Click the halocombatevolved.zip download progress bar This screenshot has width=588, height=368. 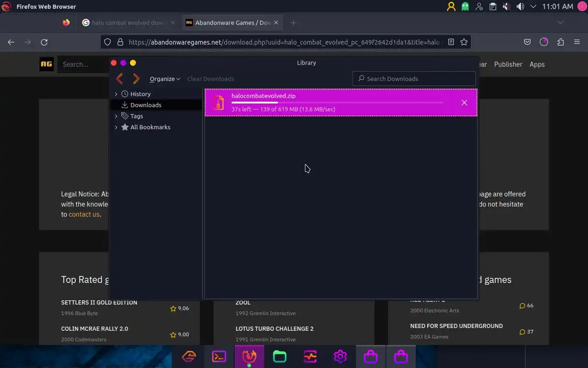point(337,103)
